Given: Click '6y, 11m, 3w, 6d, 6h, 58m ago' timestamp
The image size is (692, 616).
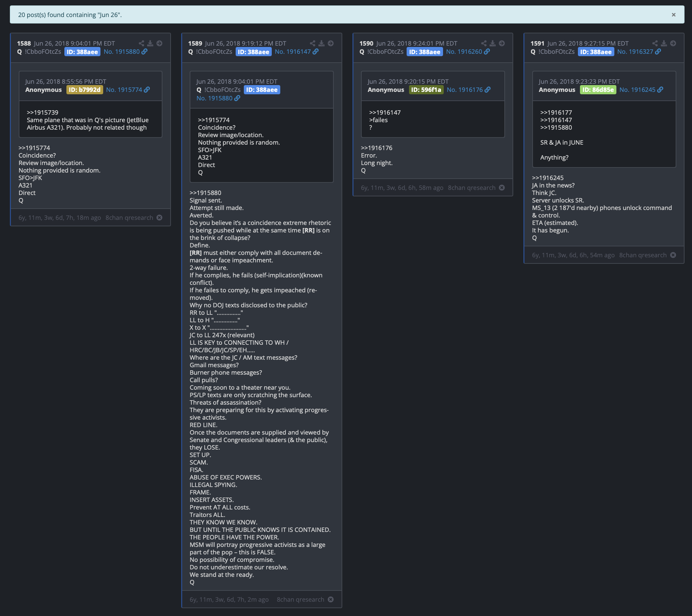Looking at the screenshot, I should tap(402, 188).
